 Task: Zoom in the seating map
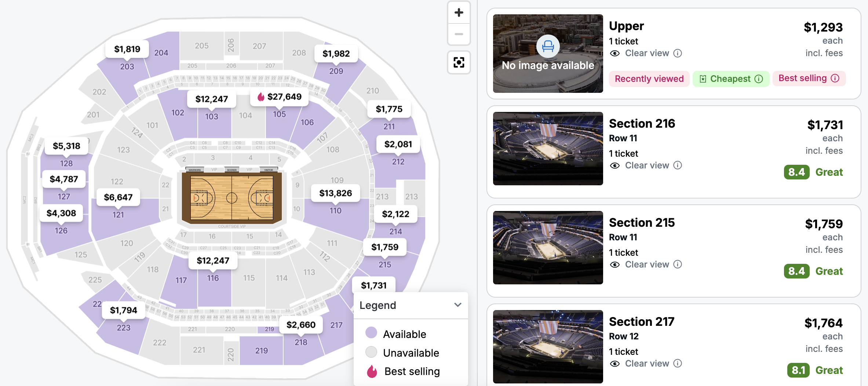pos(459,13)
